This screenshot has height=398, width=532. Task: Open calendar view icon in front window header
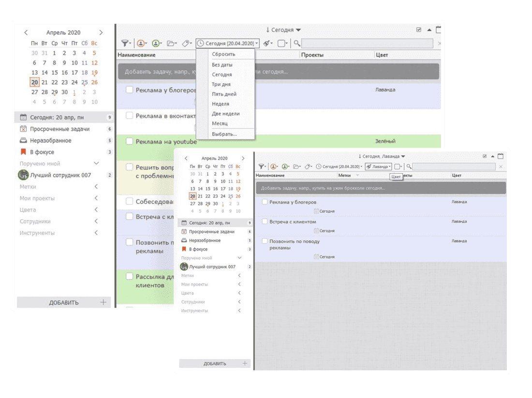501,156
